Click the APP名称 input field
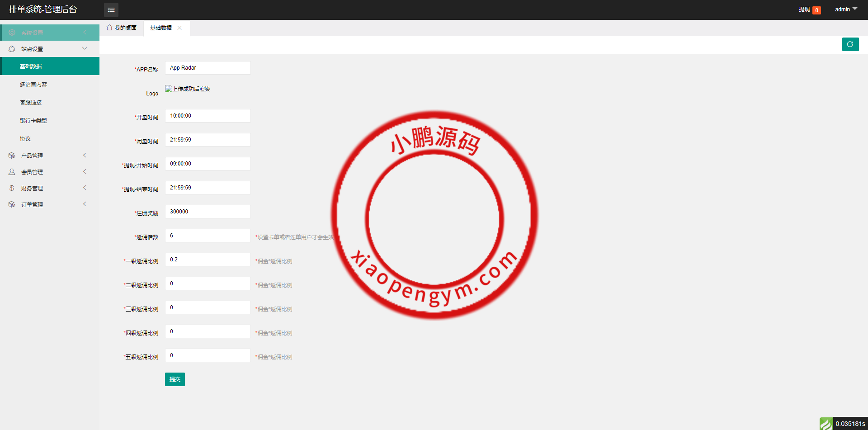Screen dimensions: 868x430 (x=208, y=68)
